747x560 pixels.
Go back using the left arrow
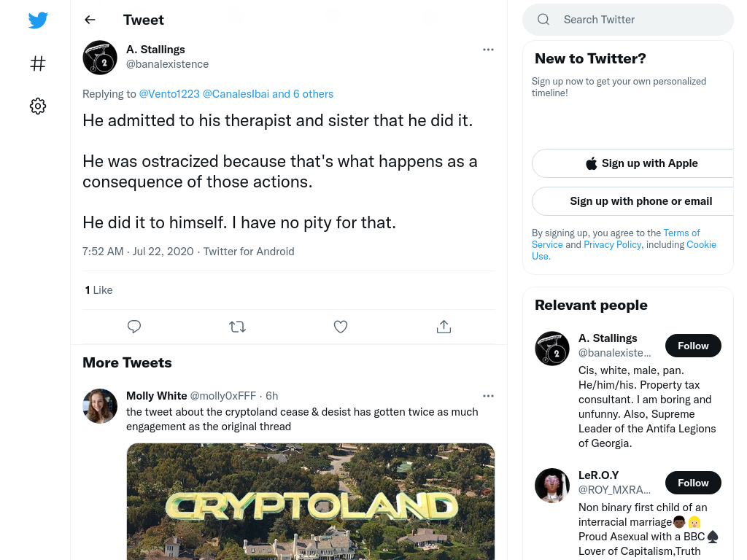coord(90,20)
